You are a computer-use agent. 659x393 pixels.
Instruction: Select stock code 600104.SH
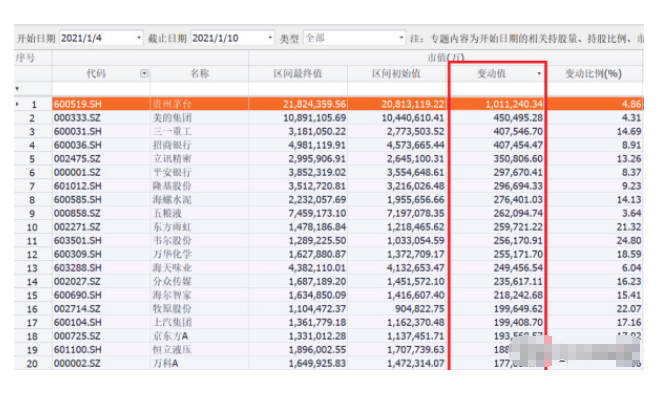pos(78,322)
